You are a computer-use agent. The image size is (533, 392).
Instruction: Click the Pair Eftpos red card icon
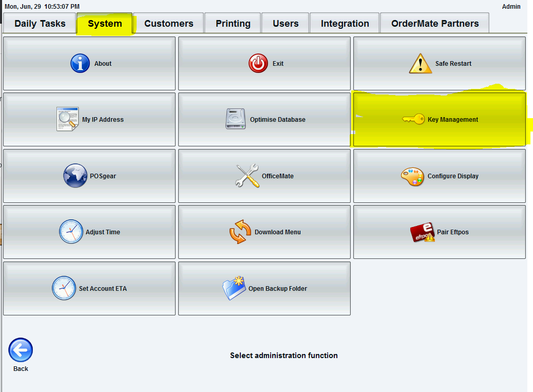tap(422, 232)
